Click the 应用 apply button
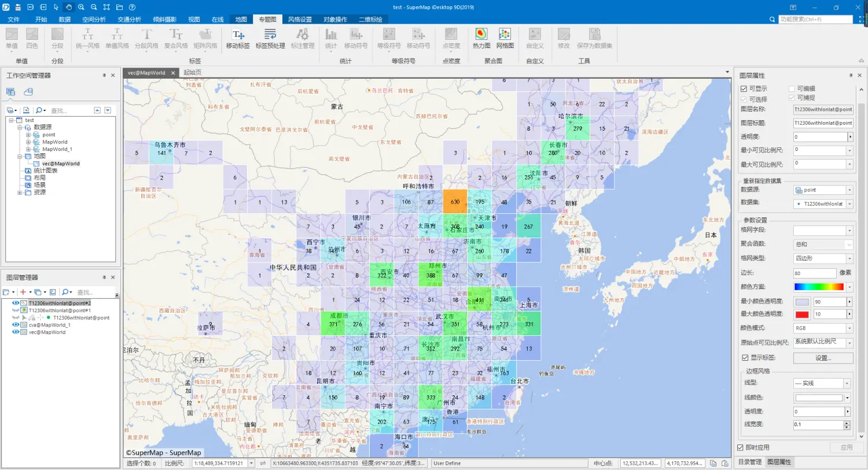The height and width of the screenshot is (470, 868). (847, 448)
